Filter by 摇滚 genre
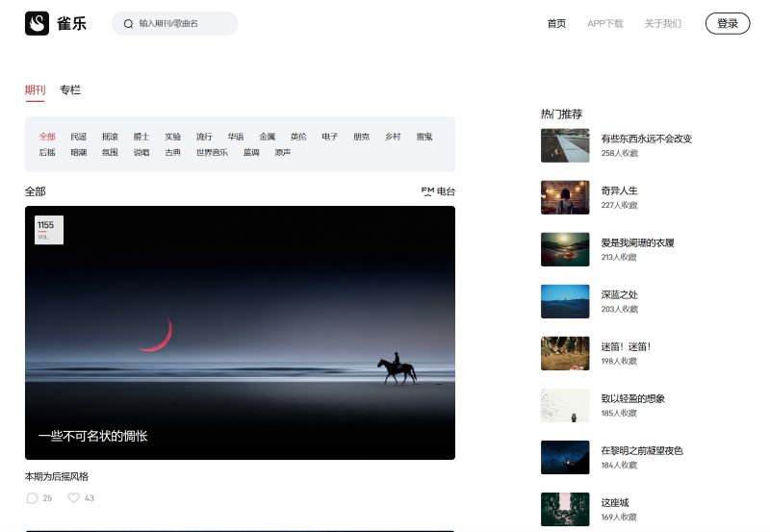 click(110, 137)
